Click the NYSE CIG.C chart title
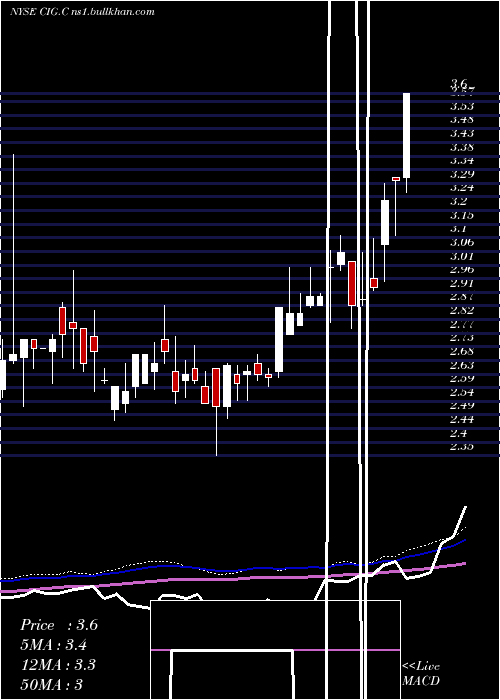This screenshot has width=500, height=700. point(82,12)
